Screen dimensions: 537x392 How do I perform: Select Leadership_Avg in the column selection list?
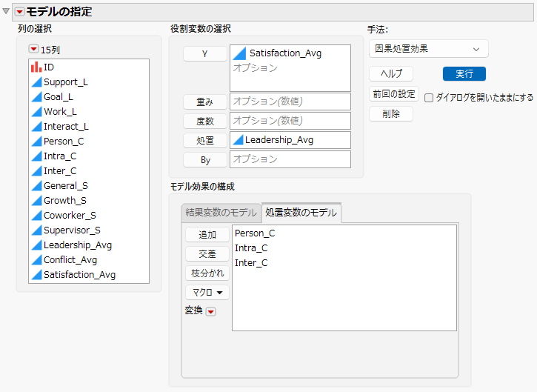[78, 245]
